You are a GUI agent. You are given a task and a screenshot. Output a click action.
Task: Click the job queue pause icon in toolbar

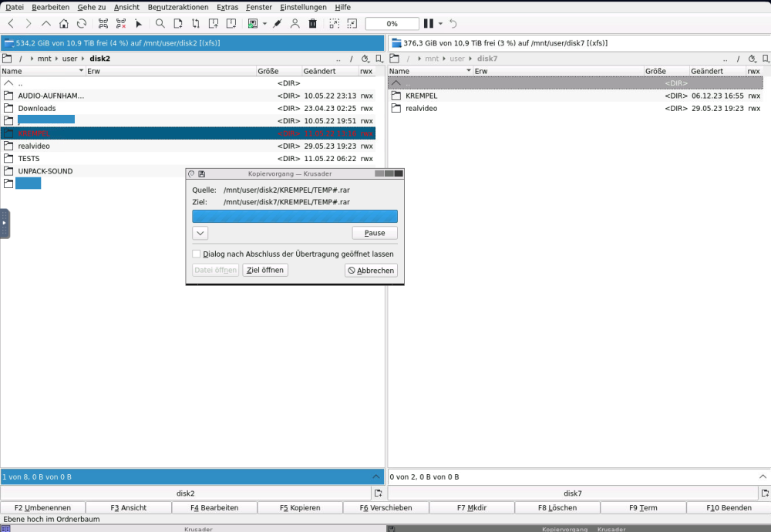pyautogui.click(x=429, y=24)
